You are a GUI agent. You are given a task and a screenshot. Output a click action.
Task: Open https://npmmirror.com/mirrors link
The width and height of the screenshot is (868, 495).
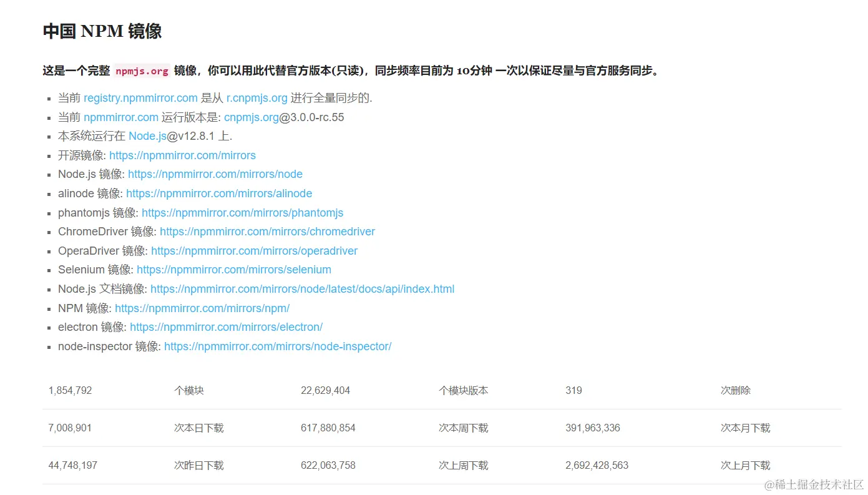[x=182, y=155]
